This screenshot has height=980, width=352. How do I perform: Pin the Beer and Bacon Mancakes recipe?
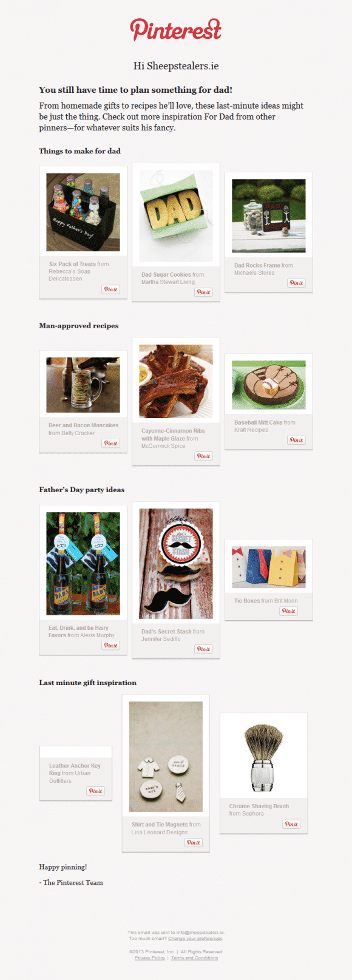[x=110, y=444]
